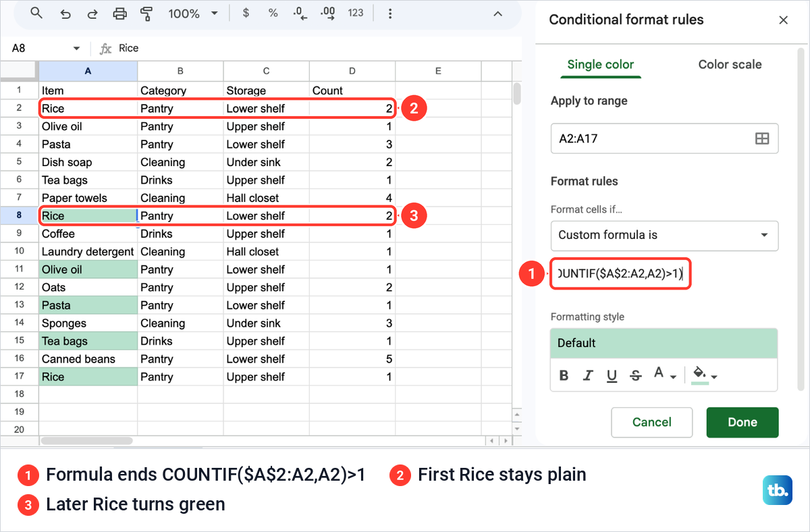Select row 17 header
This screenshot has width=810, height=532.
click(x=19, y=377)
